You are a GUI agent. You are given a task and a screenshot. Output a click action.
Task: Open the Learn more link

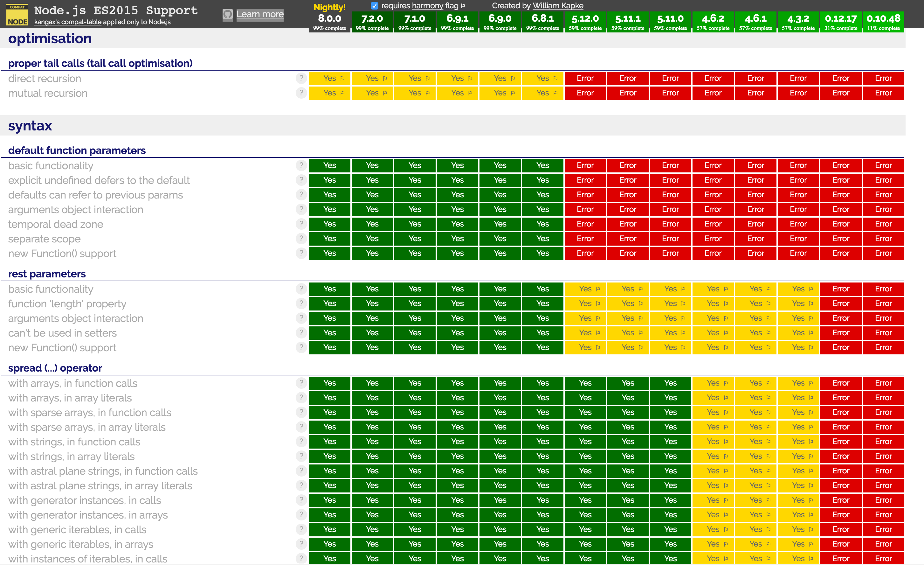click(260, 14)
